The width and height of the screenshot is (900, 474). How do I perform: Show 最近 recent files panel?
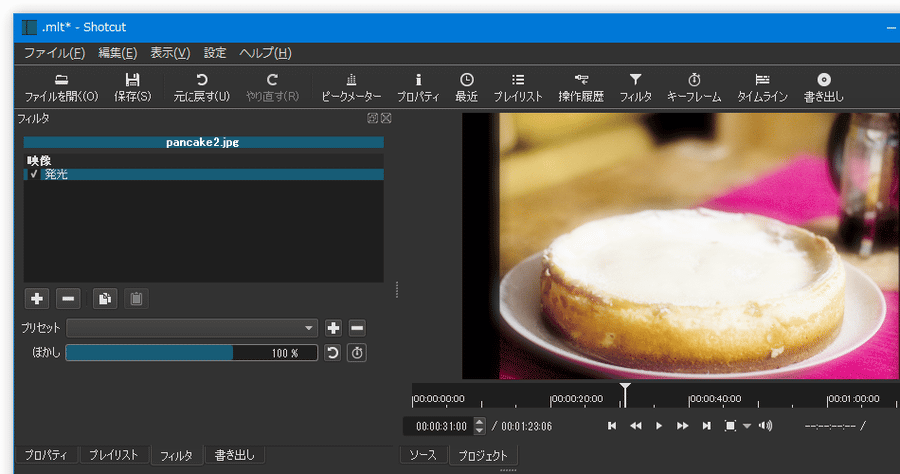(x=467, y=88)
